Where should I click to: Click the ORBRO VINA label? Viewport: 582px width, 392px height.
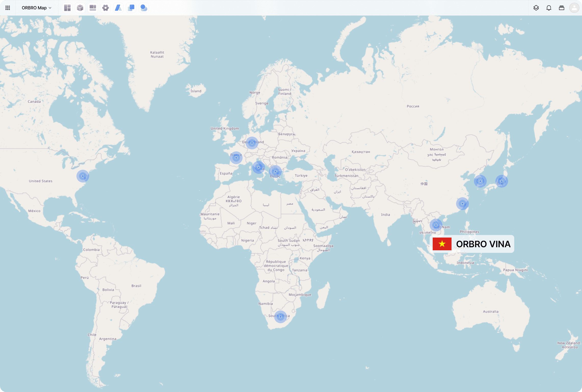pyautogui.click(x=483, y=244)
